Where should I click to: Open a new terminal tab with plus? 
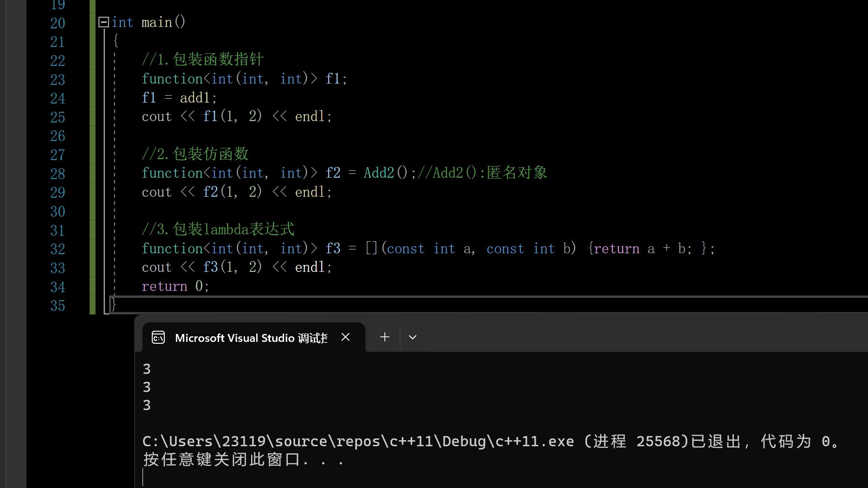pos(385,337)
